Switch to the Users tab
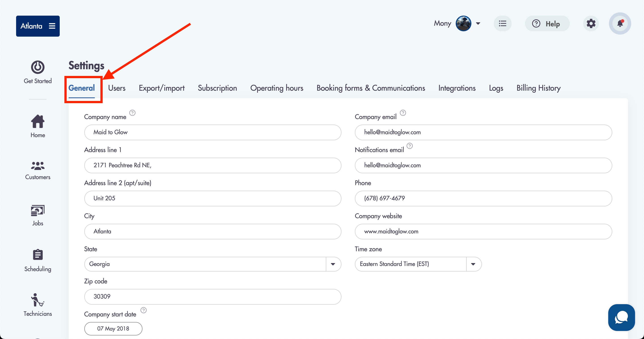 coord(117,88)
